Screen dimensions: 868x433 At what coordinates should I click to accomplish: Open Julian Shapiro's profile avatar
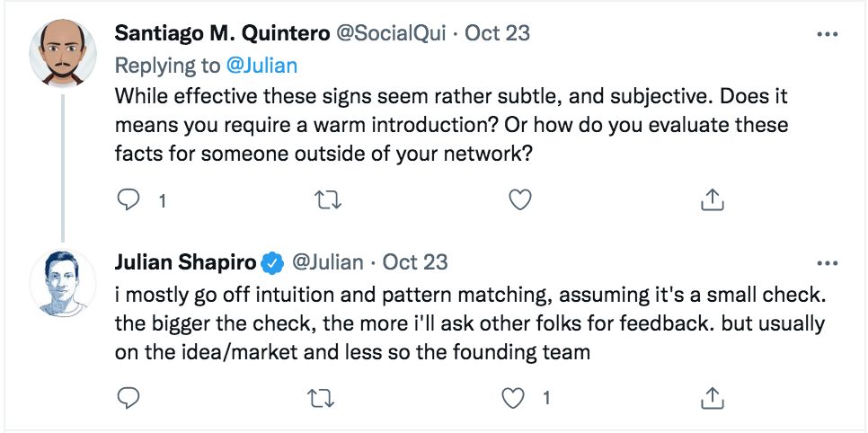click(x=63, y=279)
